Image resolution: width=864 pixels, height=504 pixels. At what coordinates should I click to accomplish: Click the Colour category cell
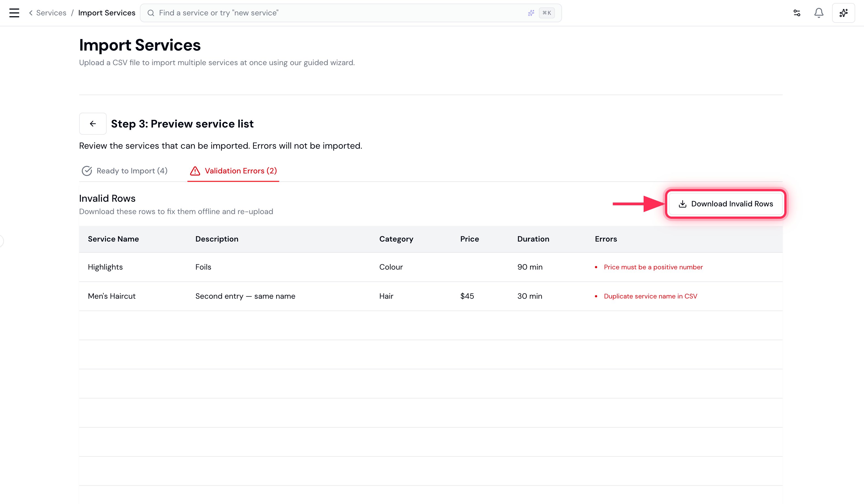coord(391,267)
